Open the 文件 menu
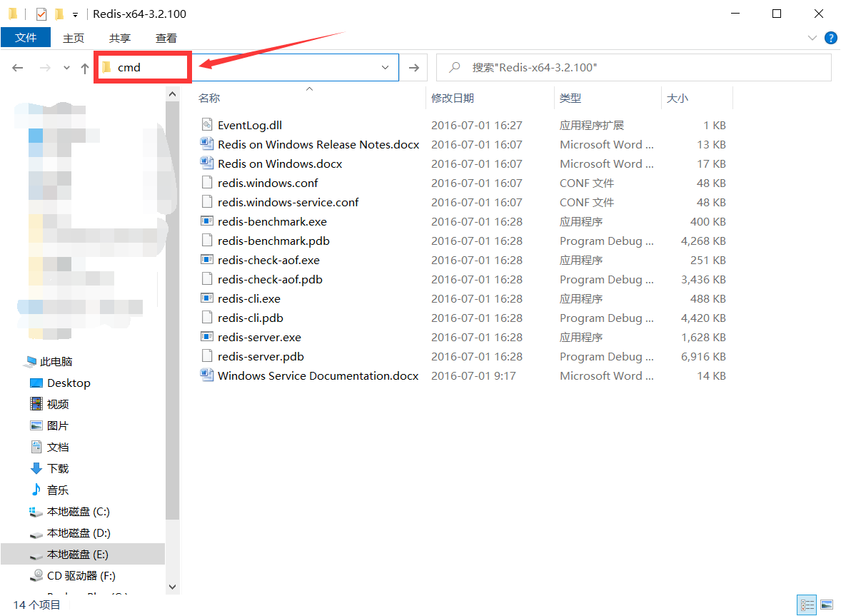The image size is (841, 616). (26, 38)
